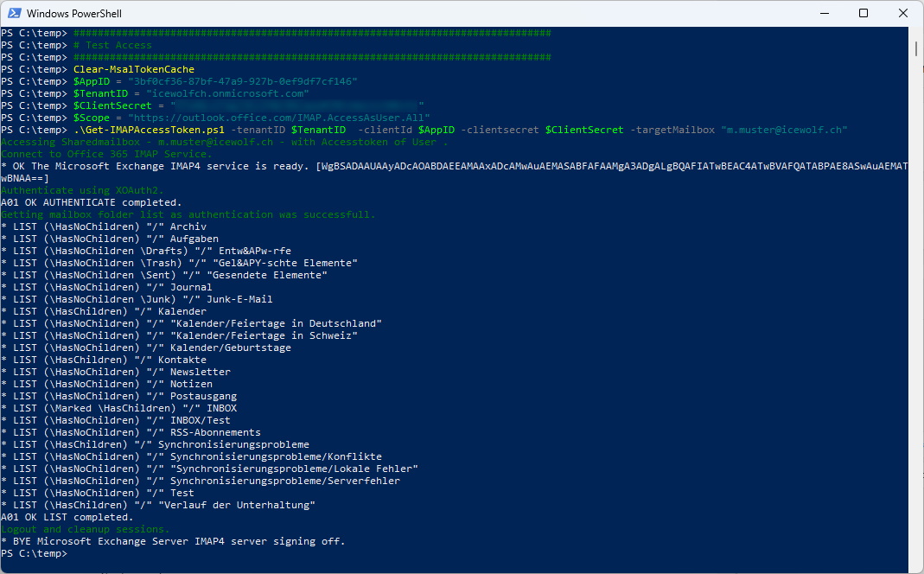
Task: Minimize the Windows PowerShell window
Action: coord(825,13)
